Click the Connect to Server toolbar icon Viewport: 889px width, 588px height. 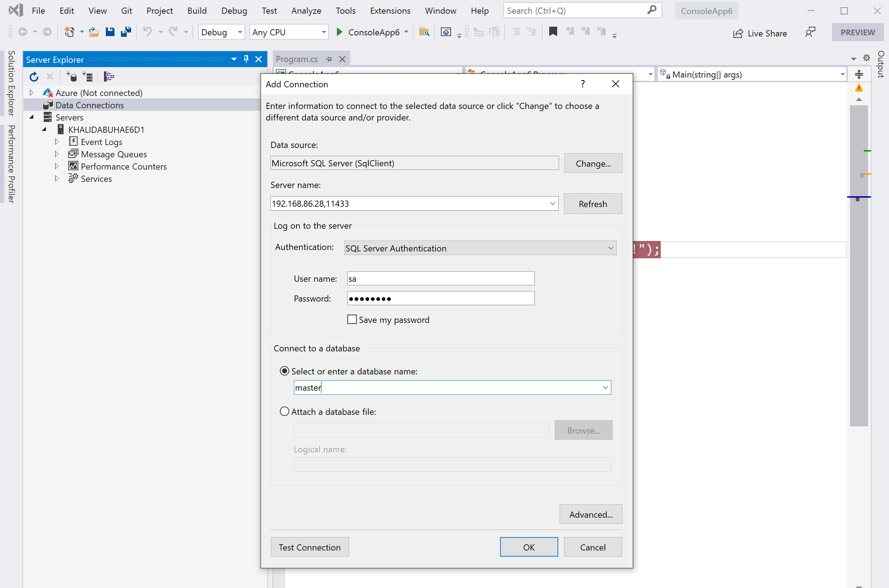coord(87,77)
